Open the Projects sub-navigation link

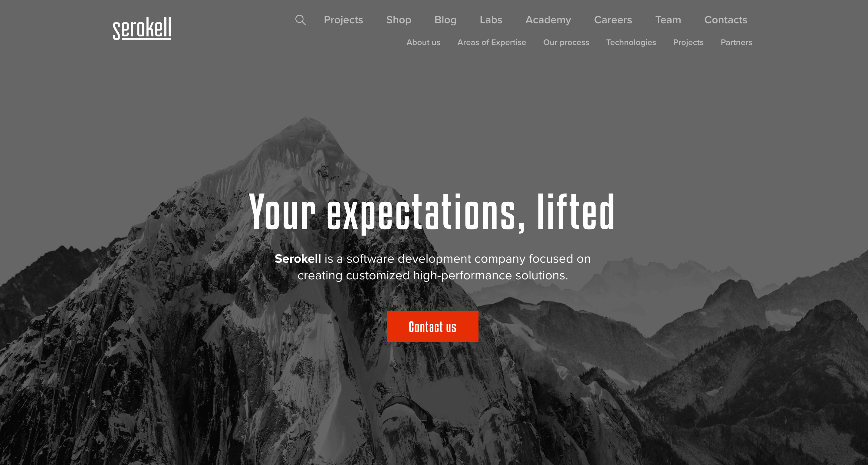[x=688, y=42]
